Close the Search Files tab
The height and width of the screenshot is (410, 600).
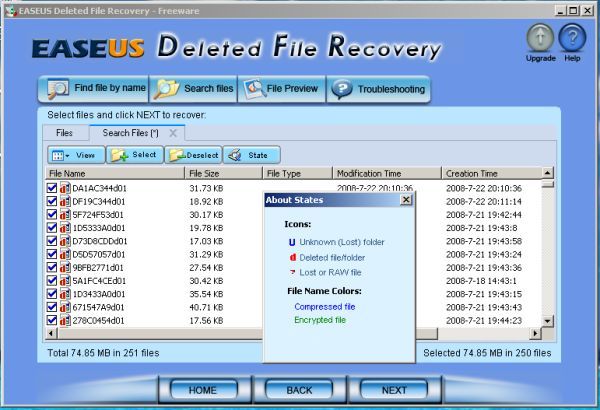[173, 133]
